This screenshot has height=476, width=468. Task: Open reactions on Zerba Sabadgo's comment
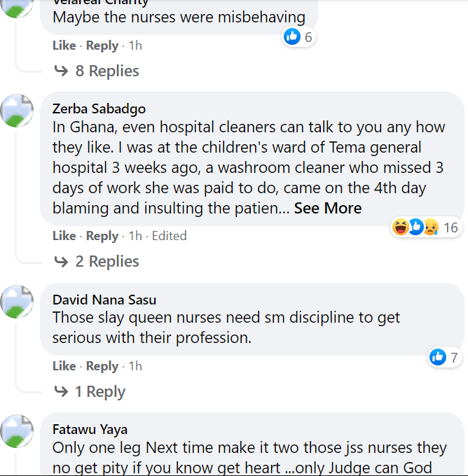(x=425, y=227)
